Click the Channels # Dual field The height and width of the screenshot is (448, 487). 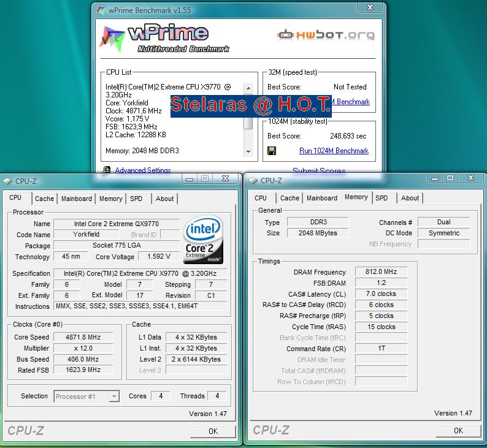click(x=444, y=222)
